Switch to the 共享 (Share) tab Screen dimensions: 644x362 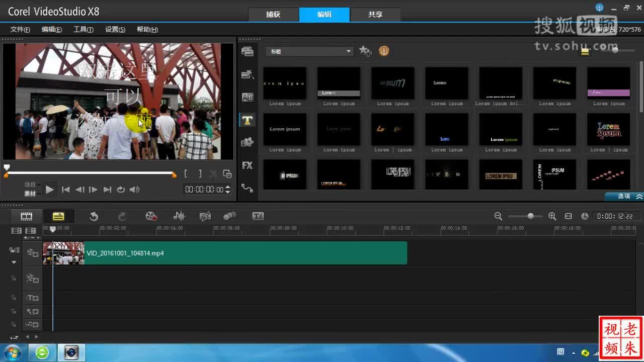(375, 15)
